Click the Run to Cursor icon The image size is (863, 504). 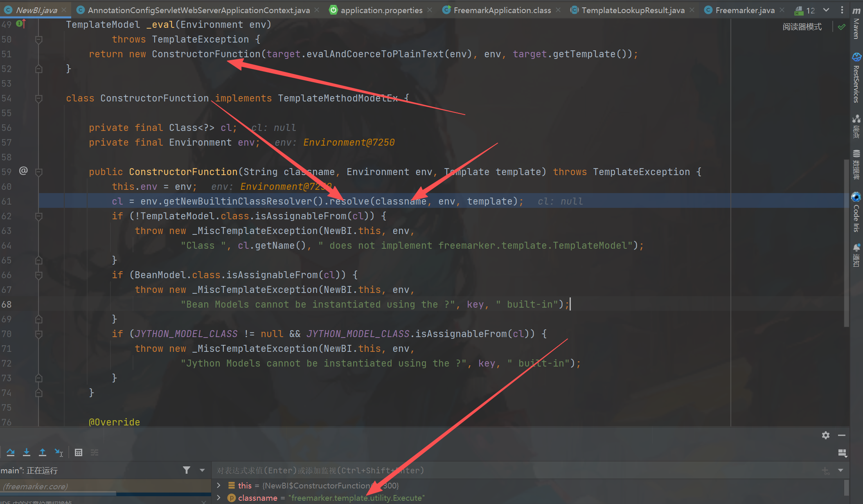[59, 452]
